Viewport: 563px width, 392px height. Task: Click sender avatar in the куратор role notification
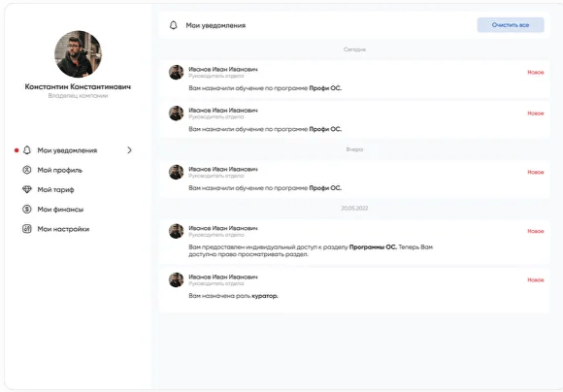pos(177,280)
